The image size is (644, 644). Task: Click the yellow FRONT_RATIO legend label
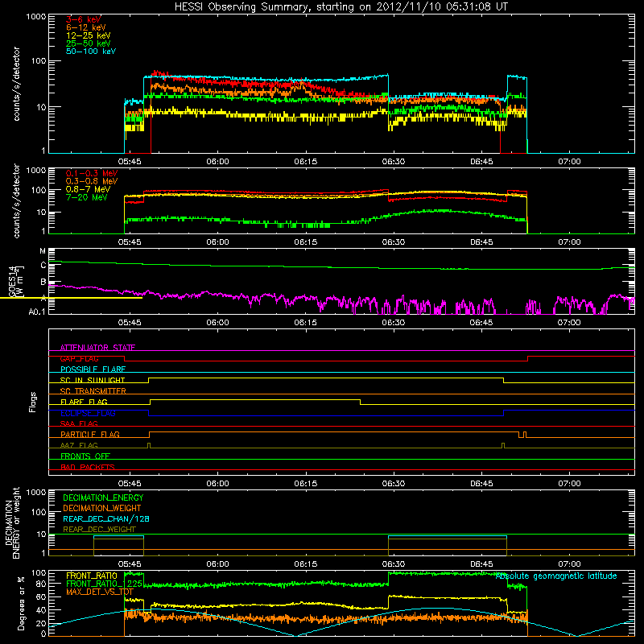[92, 576]
